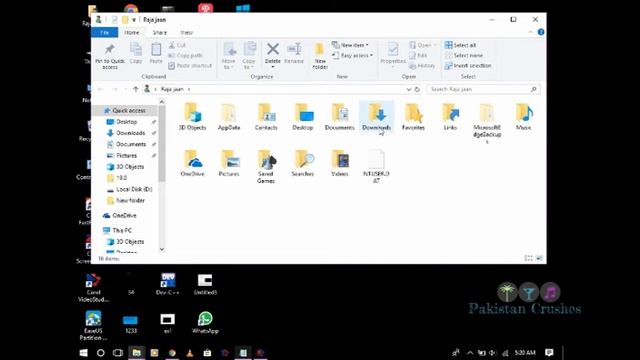Open the Links folder

coord(450,117)
